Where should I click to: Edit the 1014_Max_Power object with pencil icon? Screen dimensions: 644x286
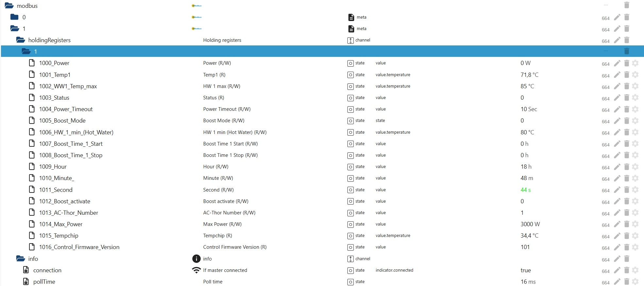point(617,224)
